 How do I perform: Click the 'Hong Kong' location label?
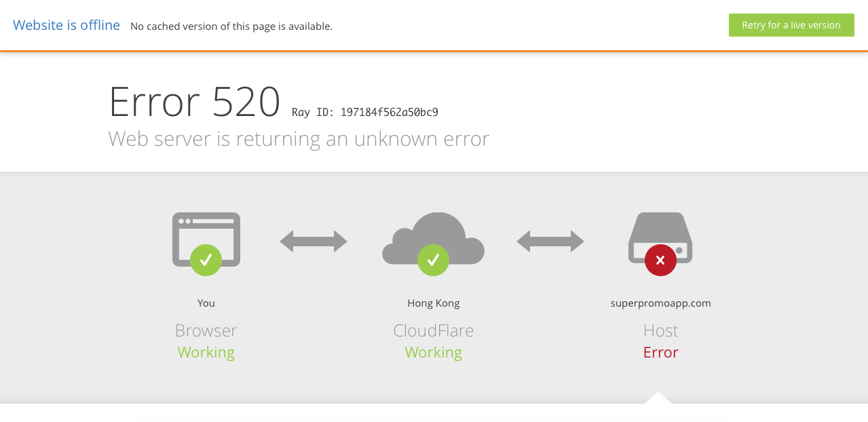click(433, 303)
